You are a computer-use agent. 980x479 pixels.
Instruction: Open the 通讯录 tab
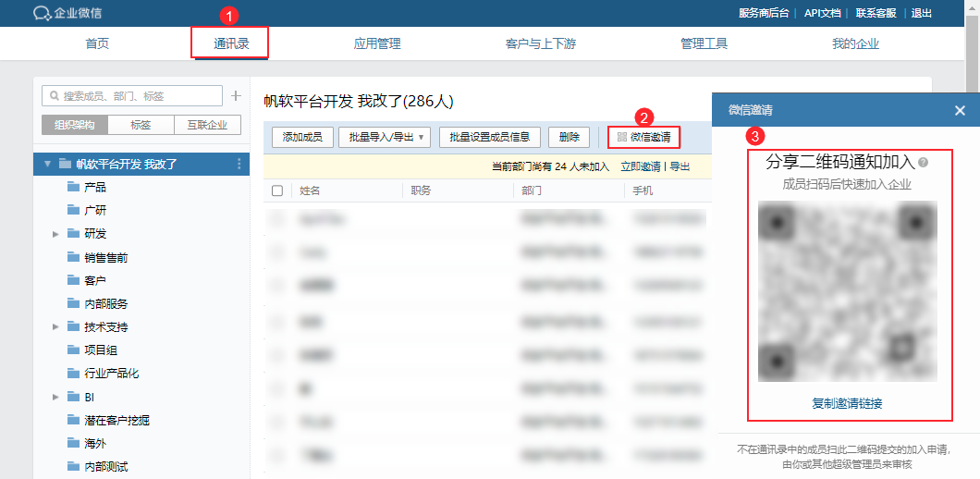tap(231, 43)
